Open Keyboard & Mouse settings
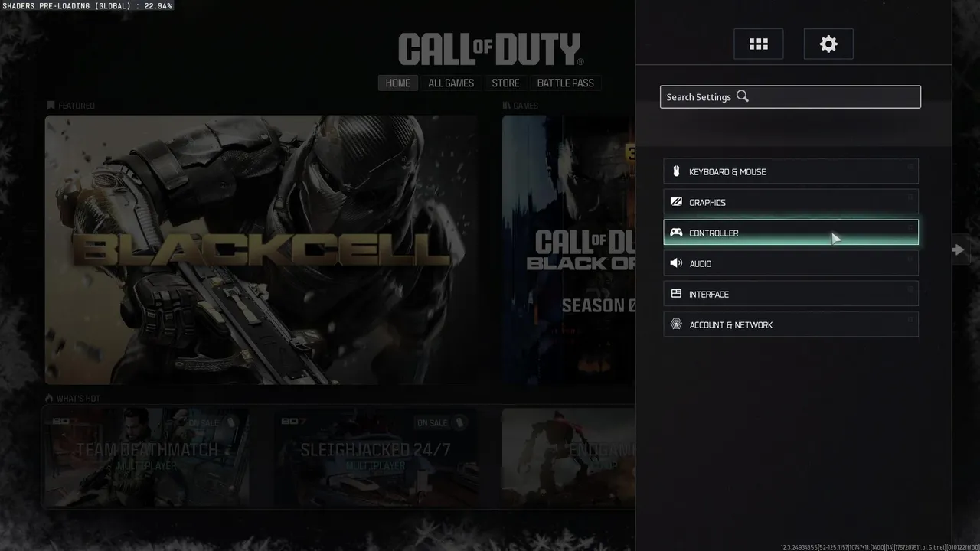Viewport: 980px width, 551px height. [791, 171]
